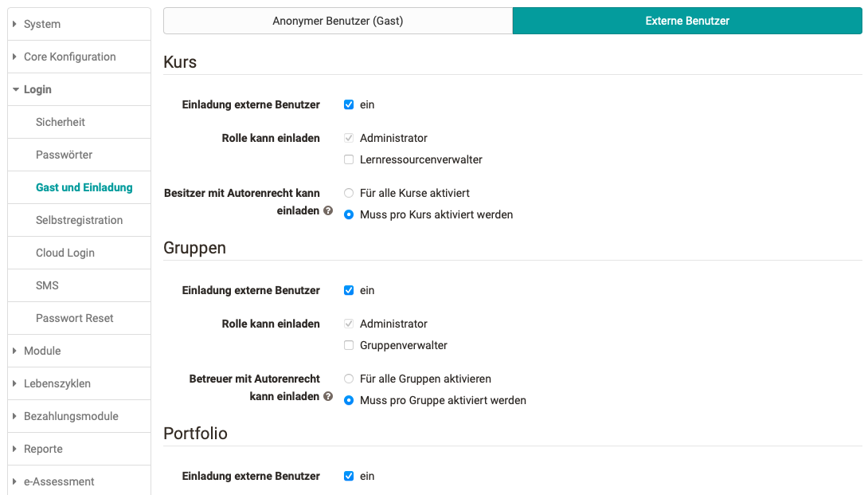868x495 pixels.
Task: Open help icon for Besitzer mit Autorenrecht
Action: (328, 211)
